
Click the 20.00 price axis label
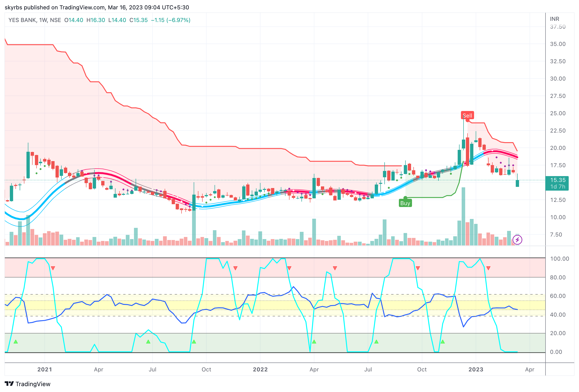pyautogui.click(x=558, y=148)
